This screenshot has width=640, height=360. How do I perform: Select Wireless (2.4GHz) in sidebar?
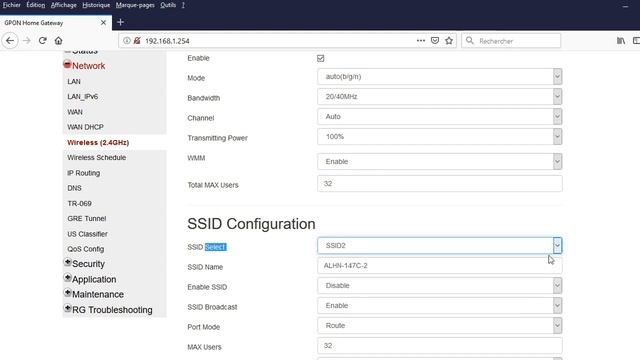pyautogui.click(x=98, y=142)
